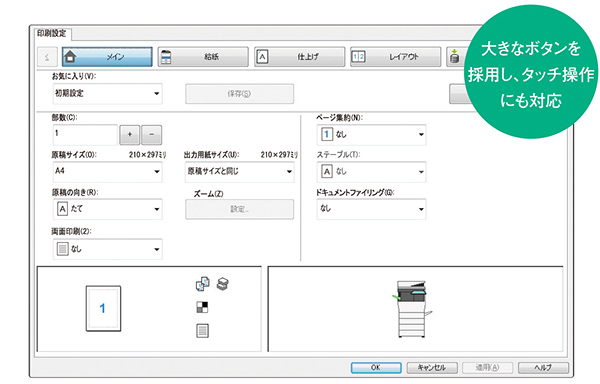
Task: Click the 適用(A) button
Action: (x=487, y=368)
